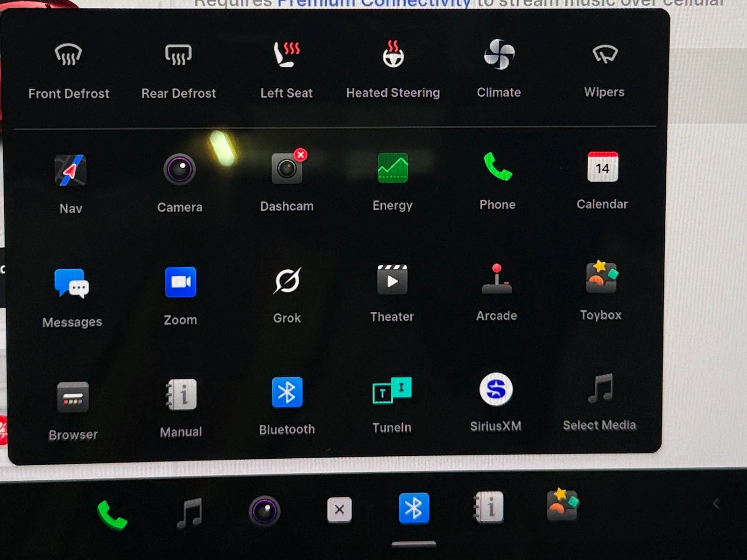
Task: Open the Energy app
Action: (x=392, y=168)
